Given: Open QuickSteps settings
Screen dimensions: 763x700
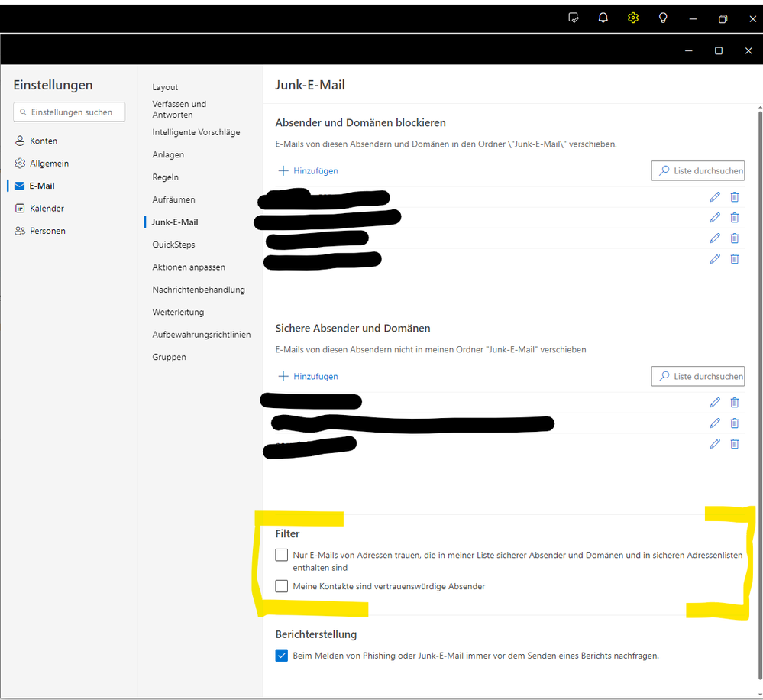Looking at the screenshot, I should pos(173,245).
